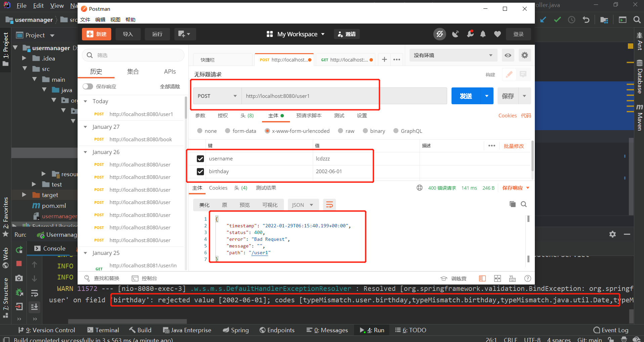
Task: Open the 授权 authorization tab
Action: coord(223,115)
